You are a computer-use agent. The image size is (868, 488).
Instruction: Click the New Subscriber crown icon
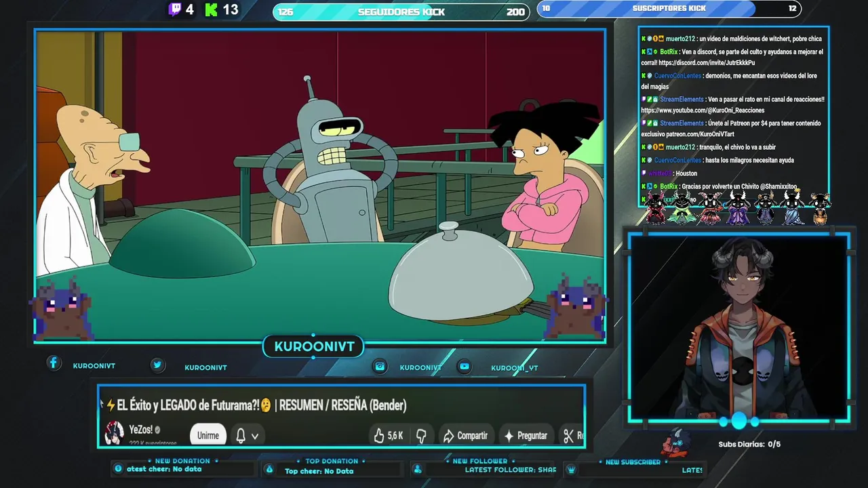(571, 469)
